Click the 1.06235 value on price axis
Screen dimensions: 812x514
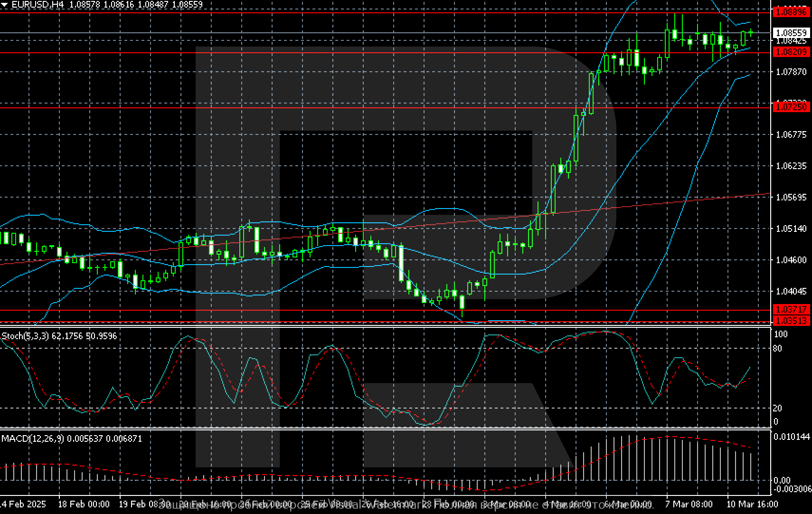pos(791,166)
